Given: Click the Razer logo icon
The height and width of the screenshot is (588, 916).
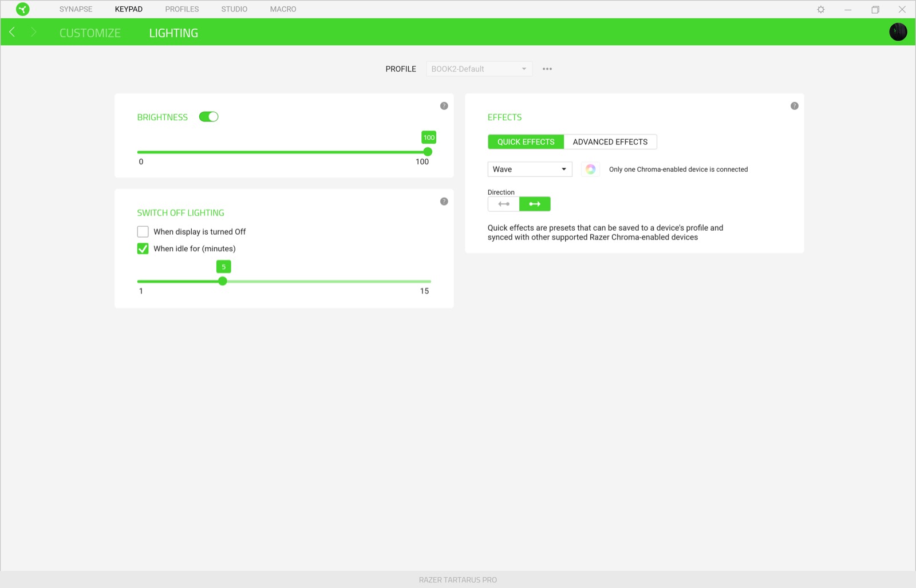Looking at the screenshot, I should [x=22, y=9].
